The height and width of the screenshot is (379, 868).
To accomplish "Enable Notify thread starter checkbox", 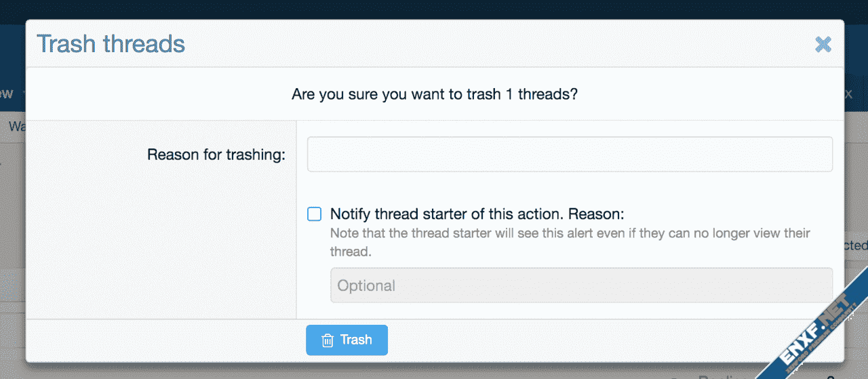I will coord(315,214).
